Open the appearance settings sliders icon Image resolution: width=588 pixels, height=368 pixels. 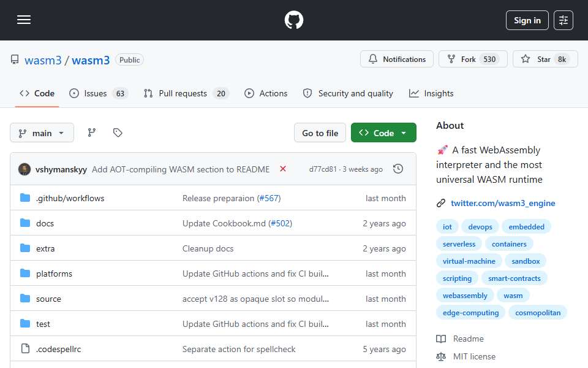(x=563, y=20)
